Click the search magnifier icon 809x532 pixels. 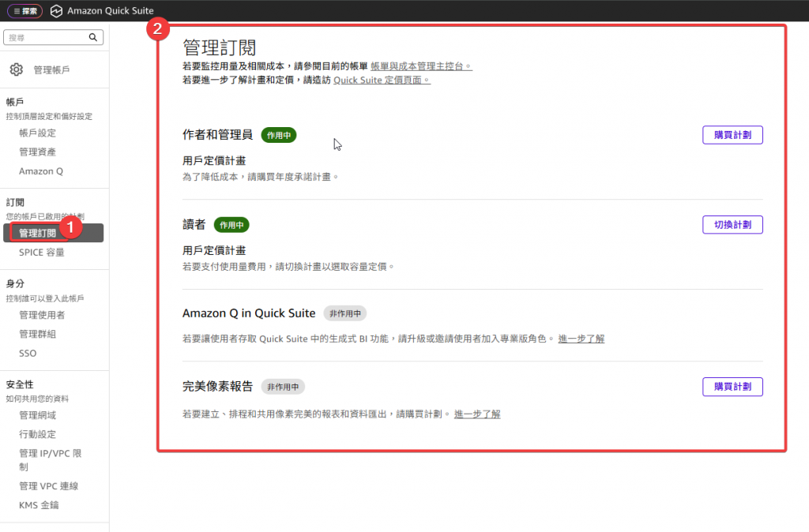tap(93, 37)
